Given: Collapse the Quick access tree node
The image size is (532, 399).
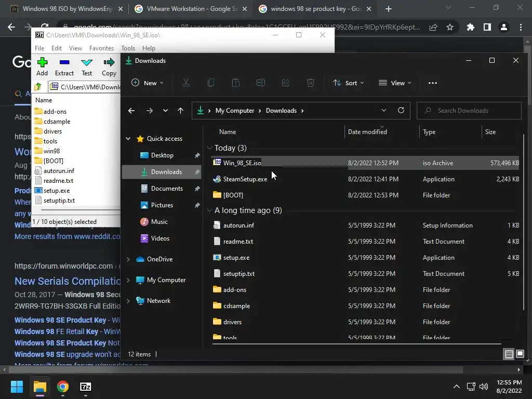Looking at the screenshot, I should coord(128,138).
